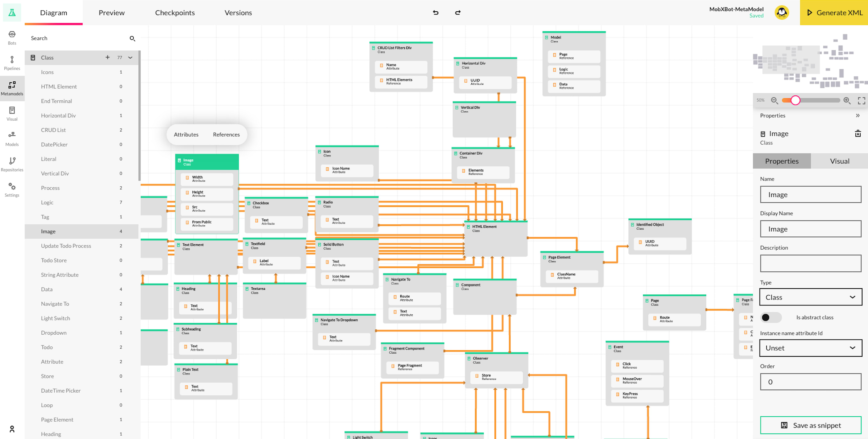
Task: Open the Instance name attribute Id dropdown
Action: tap(810, 348)
